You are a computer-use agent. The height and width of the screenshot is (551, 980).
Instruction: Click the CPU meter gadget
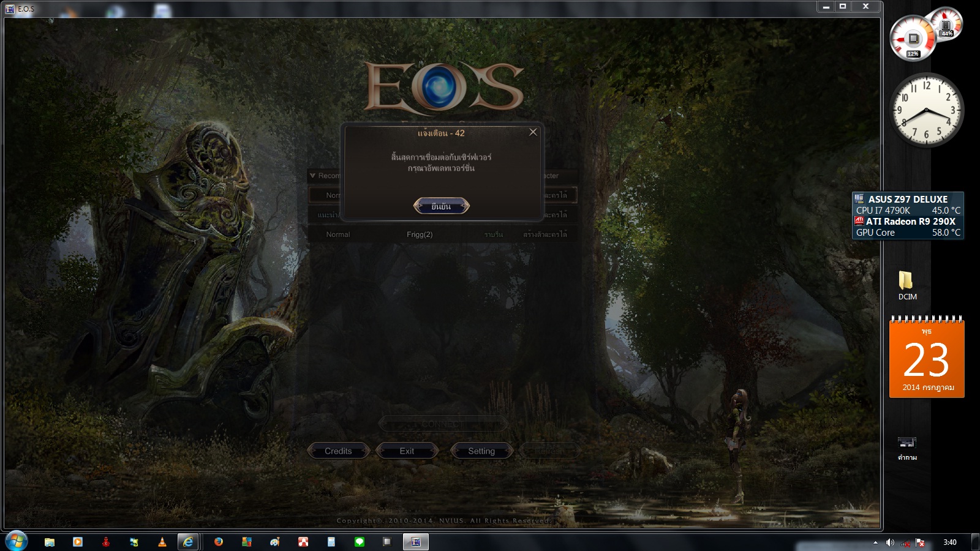(913, 39)
